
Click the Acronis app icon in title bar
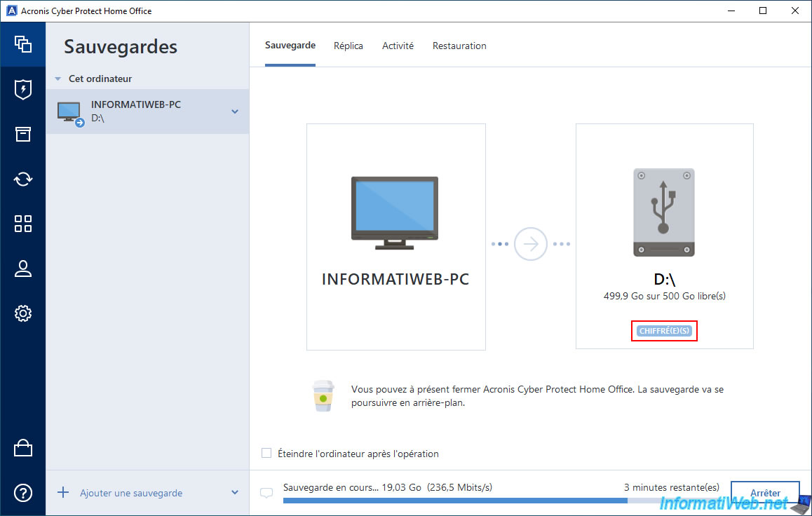[11, 11]
